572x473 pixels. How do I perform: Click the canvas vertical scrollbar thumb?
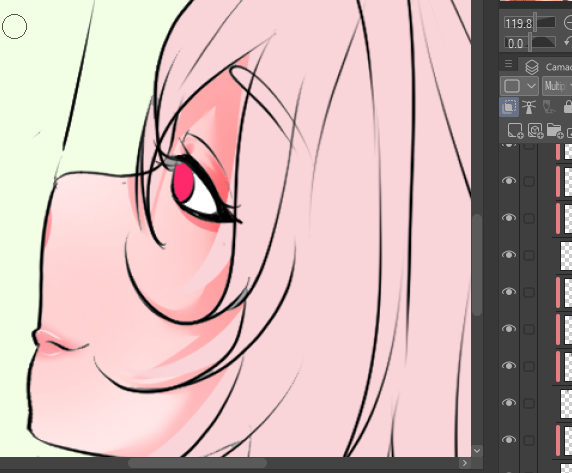click(x=477, y=265)
